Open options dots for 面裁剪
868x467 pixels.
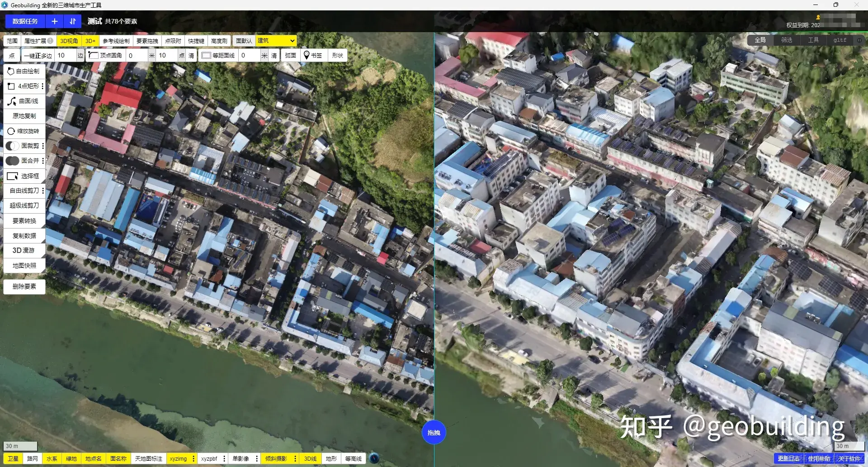pyautogui.click(x=43, y=146)
